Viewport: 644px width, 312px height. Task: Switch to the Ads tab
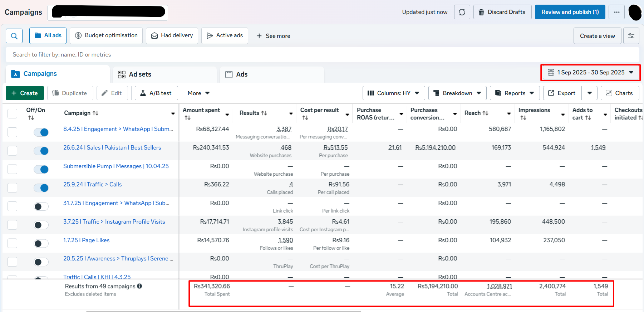pyautogui.click(x=272, y=74)
